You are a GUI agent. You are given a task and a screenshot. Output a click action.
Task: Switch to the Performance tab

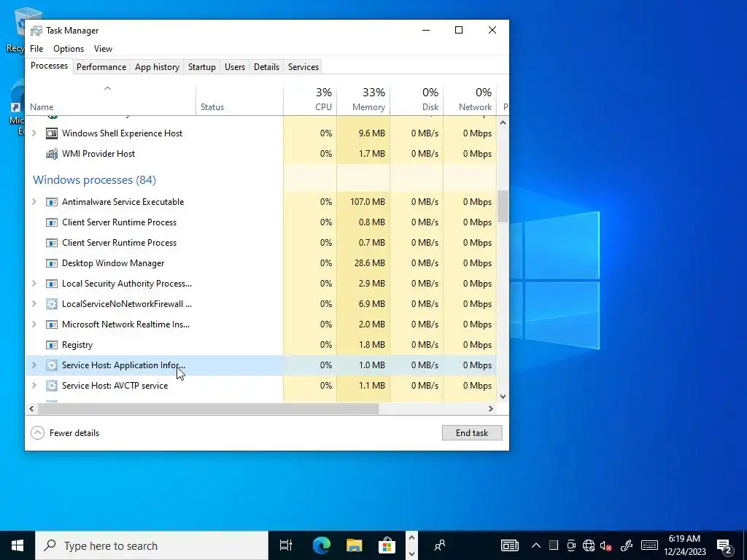point(101,67)
